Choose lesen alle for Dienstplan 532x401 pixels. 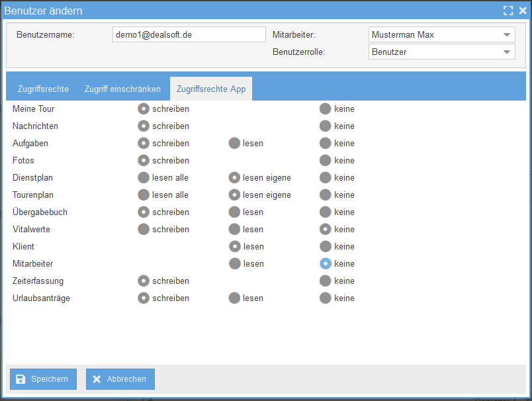[x=144, y=177]
